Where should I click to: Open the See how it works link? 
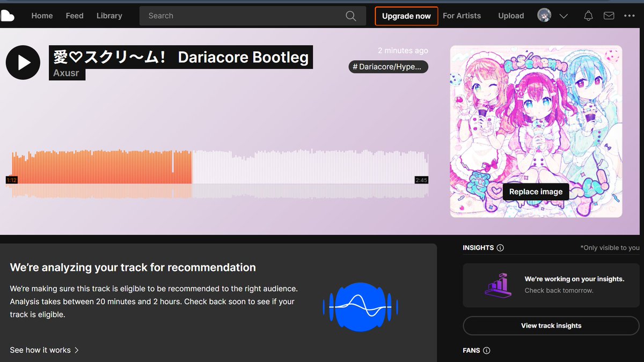coord(45,350)
